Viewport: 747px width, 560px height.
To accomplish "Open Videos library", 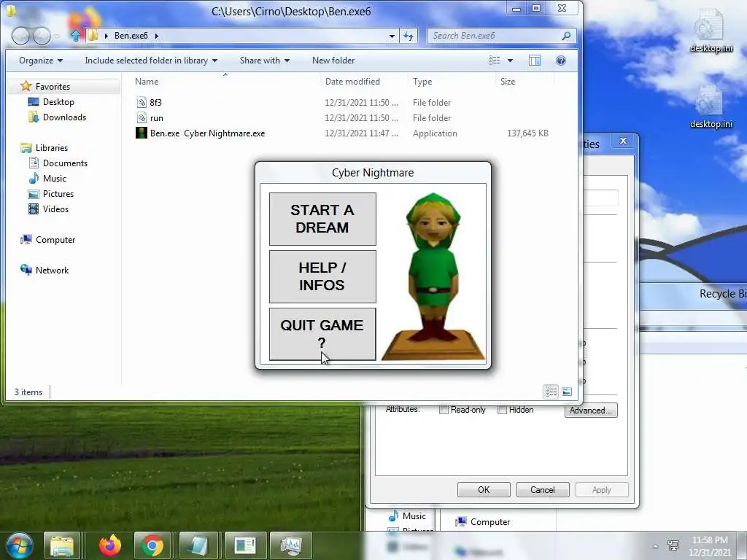I will coord(55,209).
